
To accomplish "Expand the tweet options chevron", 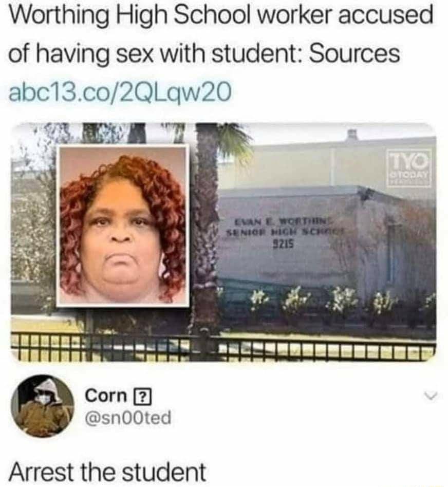I will tap(431, 396).
